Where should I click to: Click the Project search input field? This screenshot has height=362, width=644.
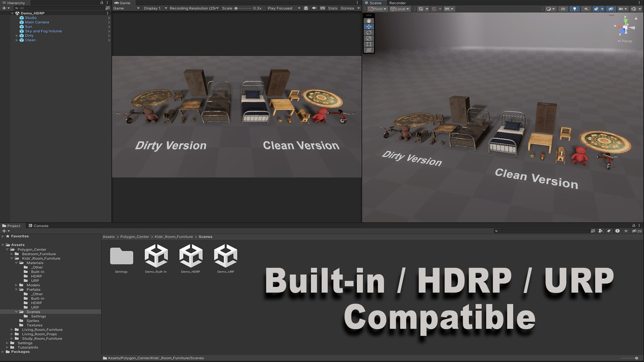point(542,231)
